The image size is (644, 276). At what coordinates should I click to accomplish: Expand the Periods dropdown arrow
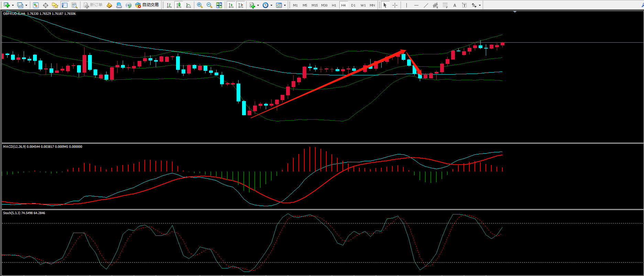pyautogui.click(x=272, y=5)
